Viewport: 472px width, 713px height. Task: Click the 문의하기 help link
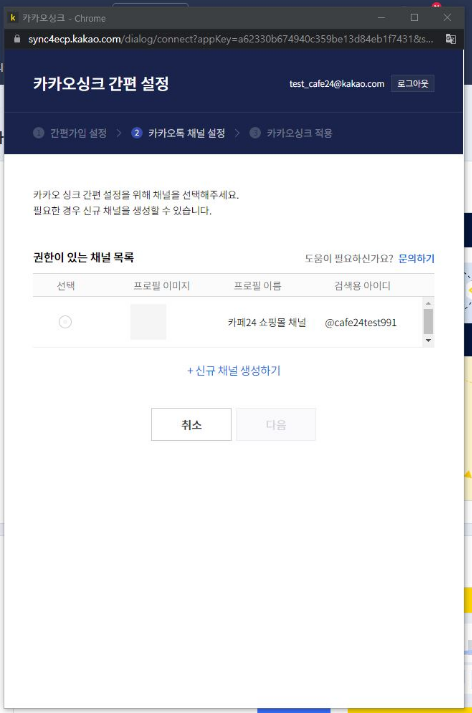point(417,258)
